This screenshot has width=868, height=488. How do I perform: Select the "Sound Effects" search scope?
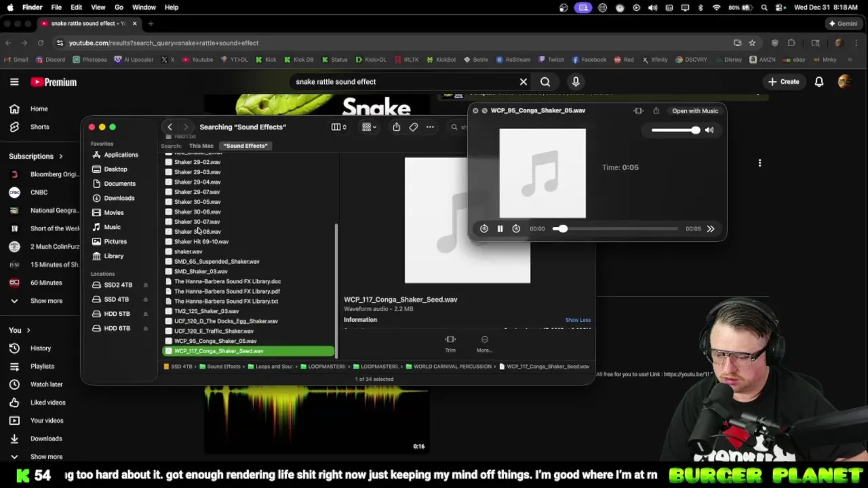pyautogui.click(x=245, y=146)
